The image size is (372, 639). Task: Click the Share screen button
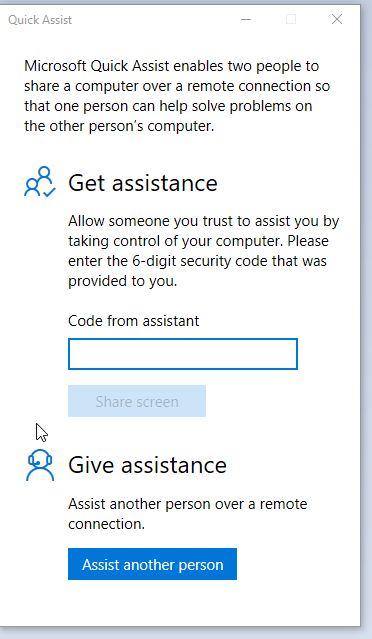(137, 401)
